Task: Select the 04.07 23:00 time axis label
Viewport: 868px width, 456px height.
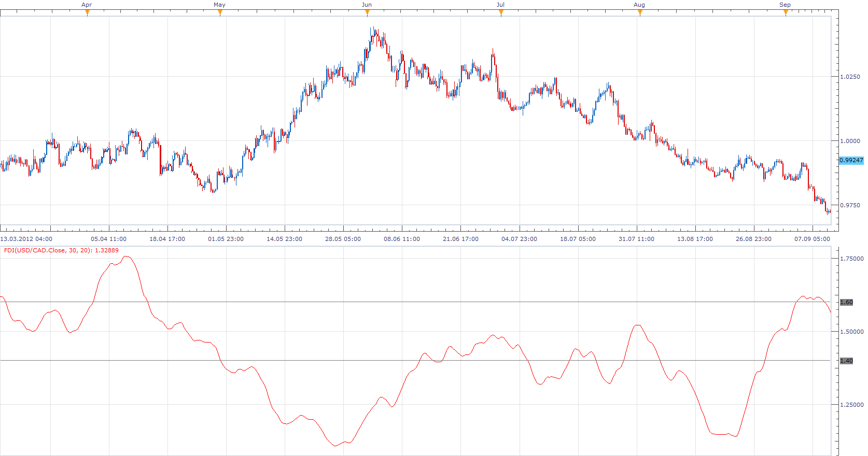Action: point(519,239)
